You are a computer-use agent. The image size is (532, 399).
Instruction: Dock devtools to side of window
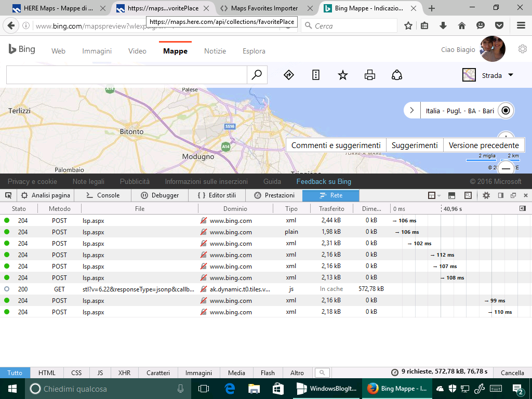coord(500,195)
